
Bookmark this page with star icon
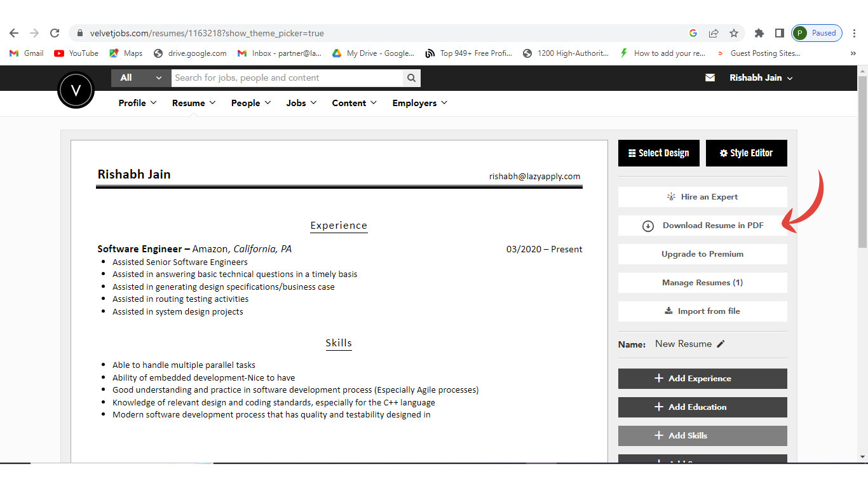pos(734,33)
